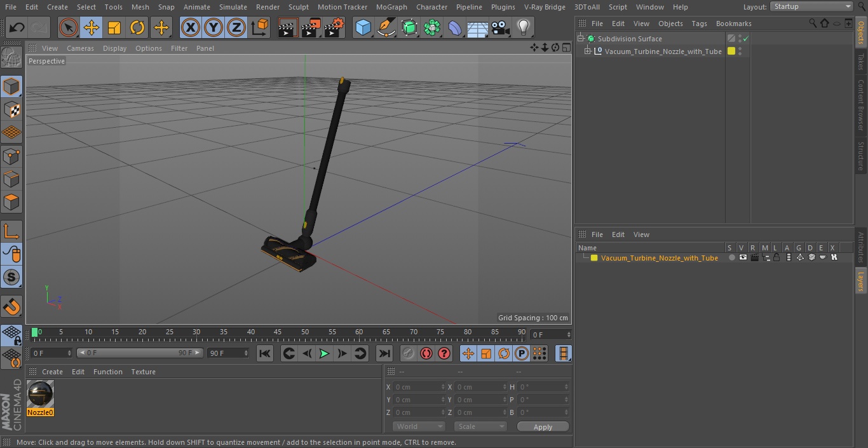Open the Mesh menu

[x=140, y=7]
